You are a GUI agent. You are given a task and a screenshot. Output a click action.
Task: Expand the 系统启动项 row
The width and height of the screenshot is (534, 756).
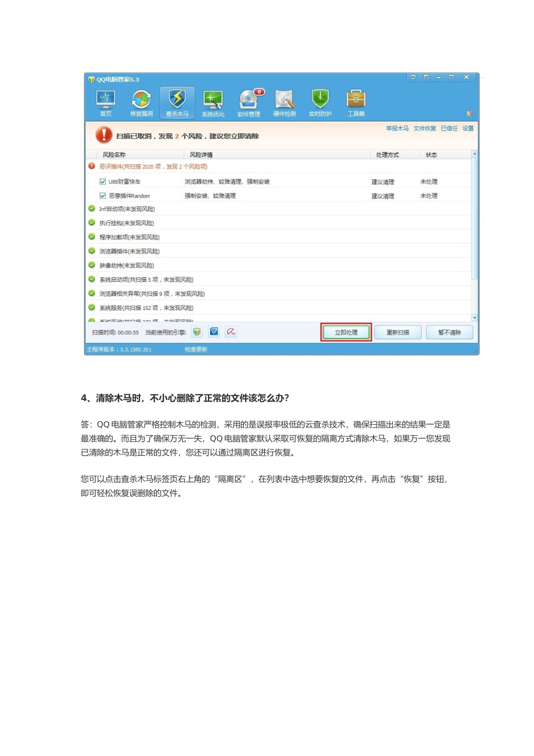[278, 279]
